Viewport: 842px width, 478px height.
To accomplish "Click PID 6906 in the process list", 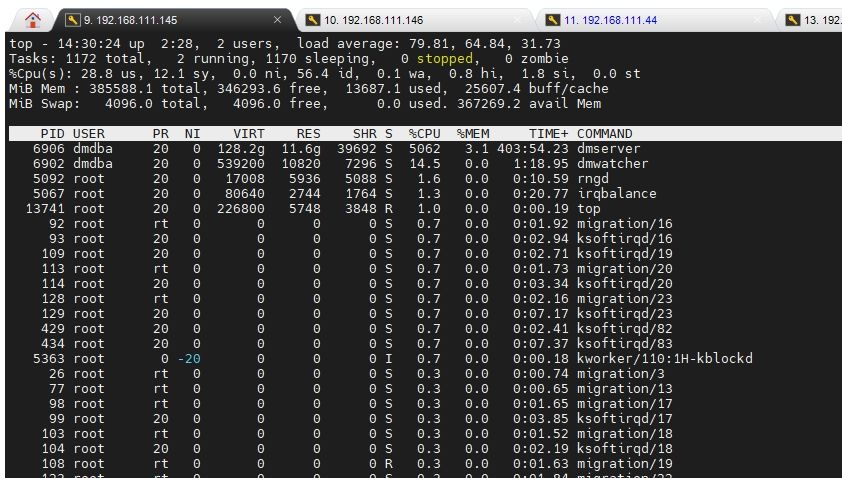I will click(48, 149).
